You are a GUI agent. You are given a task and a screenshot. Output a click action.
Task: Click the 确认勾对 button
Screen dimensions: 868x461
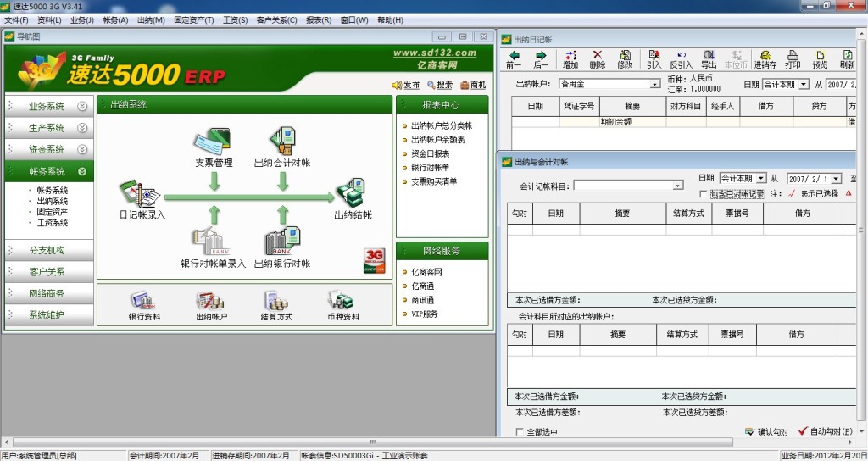[x=766, y=431]
